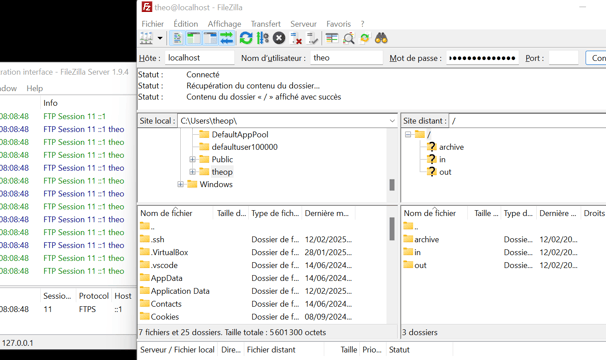Reconnect to the last used server
The image size is (606, 360).
(x=312, y=38)
